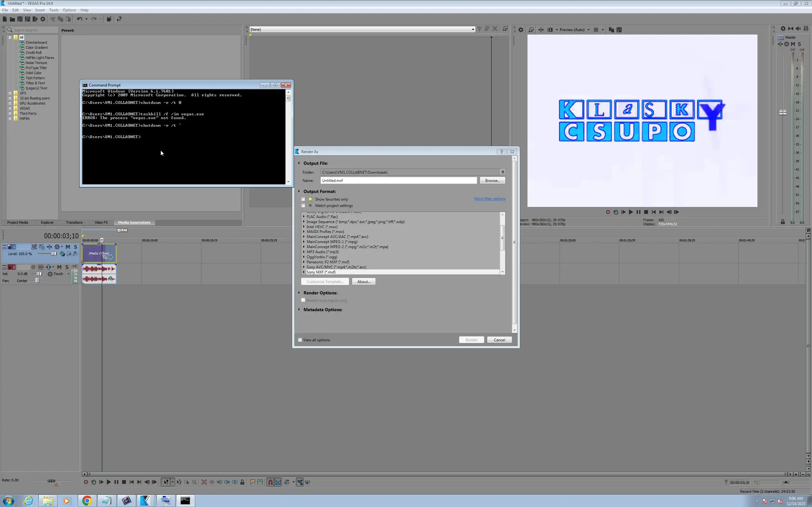812x507 pixels.
Task: Open the output Folder path dropdown
Action: click(503, 172)
